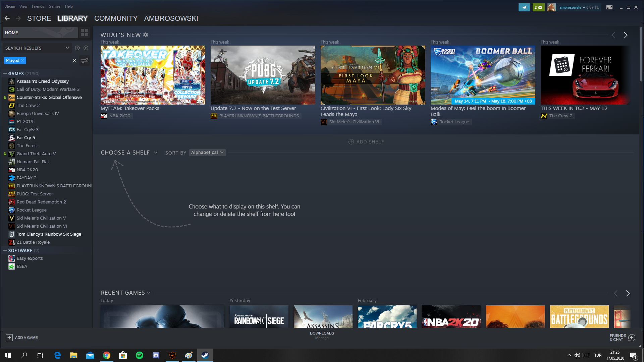The image size is (644, 362).
Task: Switch to the COMMUNITY tab
Action: click(x=116, y=18)
